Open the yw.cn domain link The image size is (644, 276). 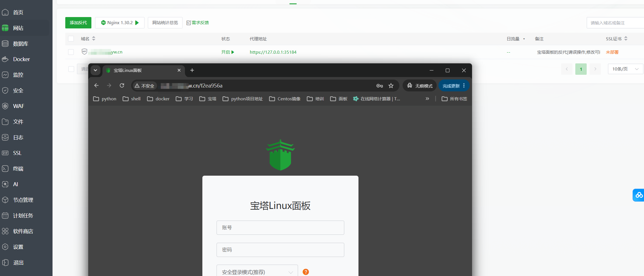point(105,52)
